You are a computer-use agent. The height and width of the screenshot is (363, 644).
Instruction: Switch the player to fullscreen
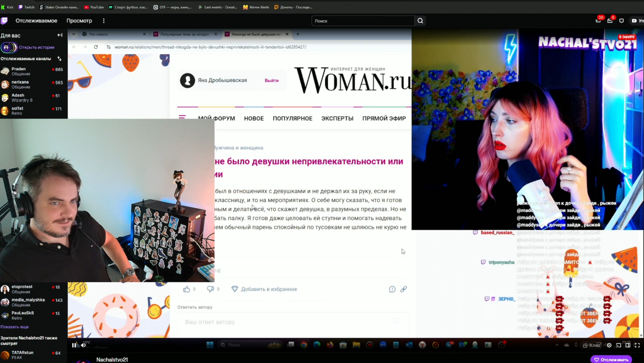click(x=637, y=345)
